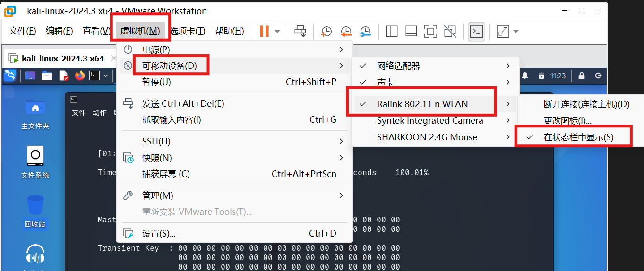Click 可移动设备(D) menu entry
The width and height of the screenshot is (644, 271).
point(234,66)
